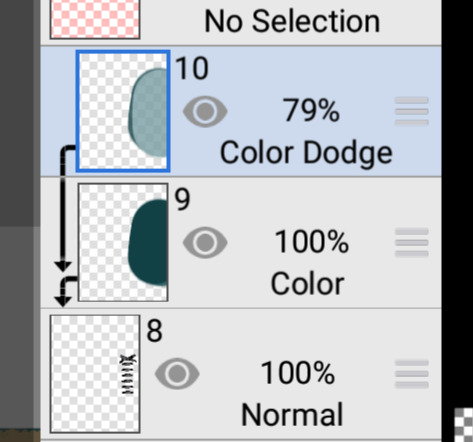This screenshot has height=442, width=473.
Task: Select layer 8 thumbnail
Action: (x=95, y=374)
